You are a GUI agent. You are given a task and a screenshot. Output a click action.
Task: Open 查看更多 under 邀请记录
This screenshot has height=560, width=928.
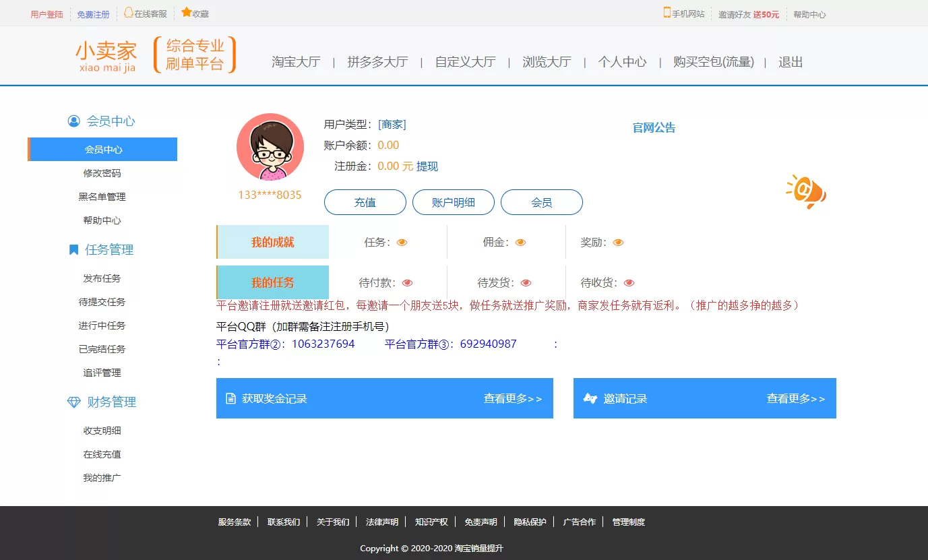pos(795,398)
